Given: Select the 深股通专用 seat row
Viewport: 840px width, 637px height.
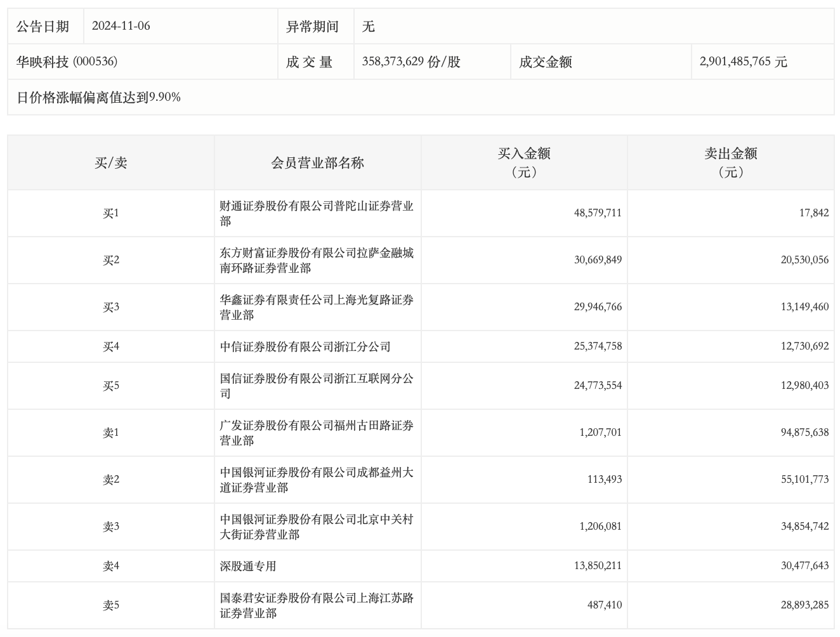Looking at the screenshot, I should [x=248, y=566].
